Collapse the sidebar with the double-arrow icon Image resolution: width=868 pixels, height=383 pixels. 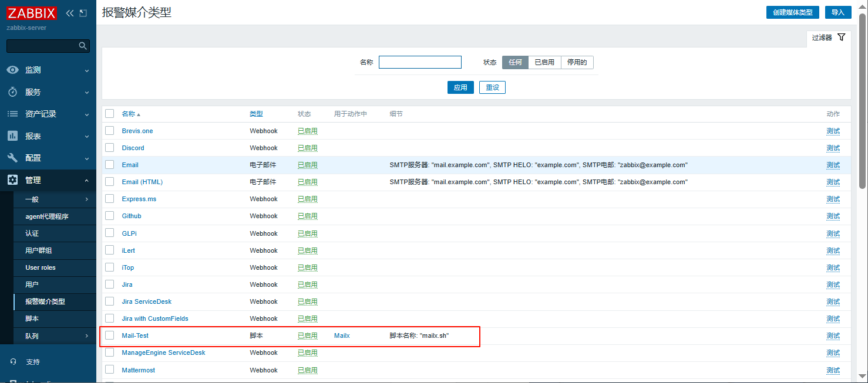[x=70, y=13]
